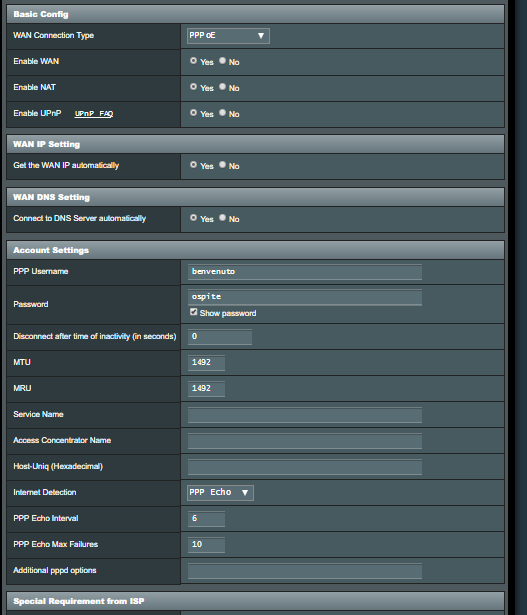Click the Basic Config section header
The width and height of the screenshot is (527, 615).
click(x=255, y=14)
